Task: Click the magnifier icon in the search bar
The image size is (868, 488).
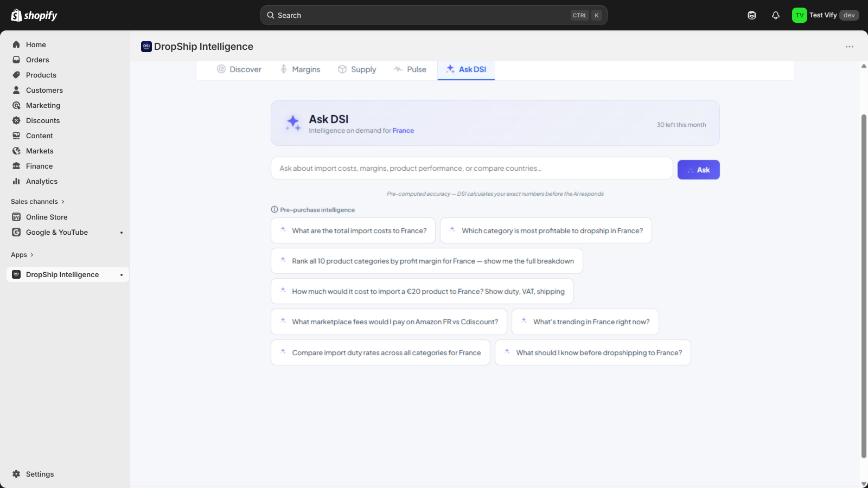Action: coord(271,15)
